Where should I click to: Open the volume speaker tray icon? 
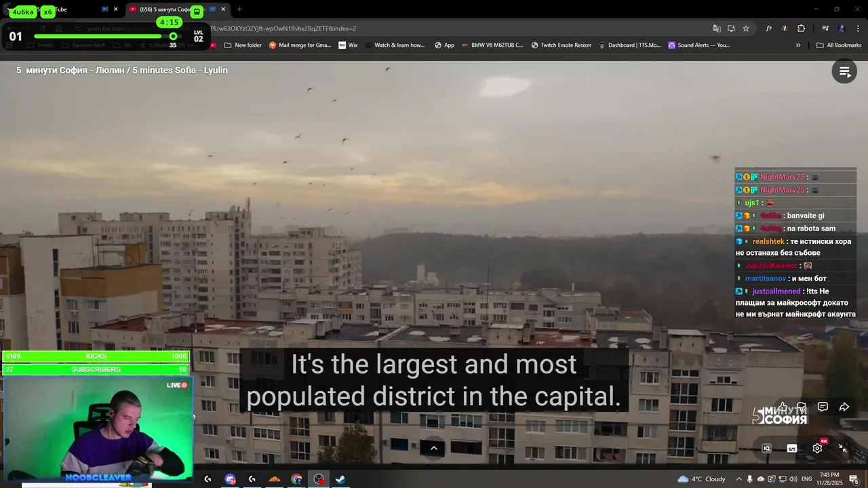(792, 479)
